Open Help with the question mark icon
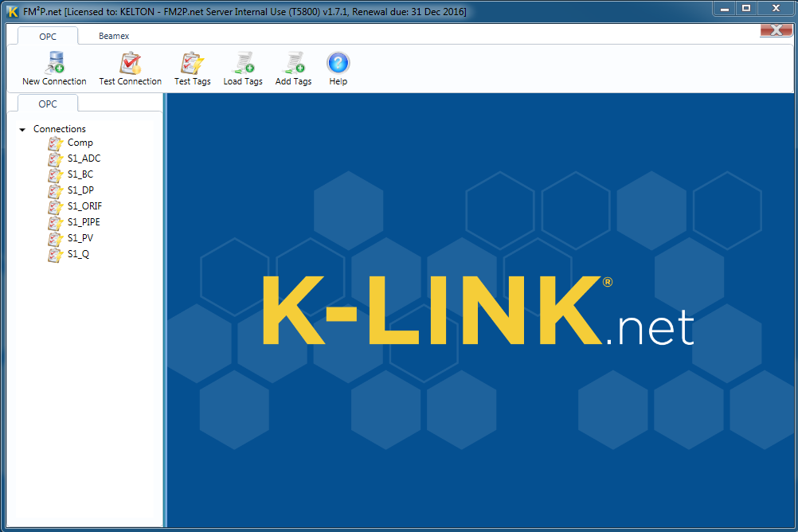Viewport: 798px width, 532px height. [x=338, y=63]
